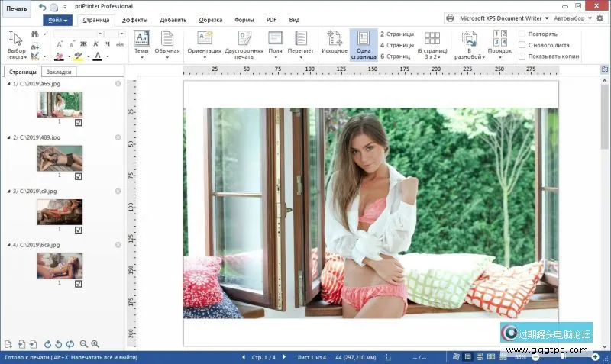Image resolution: width=611 pixels, height=364 pixels.
Task: Open the binoculars search tool
Action: (34, 34)
